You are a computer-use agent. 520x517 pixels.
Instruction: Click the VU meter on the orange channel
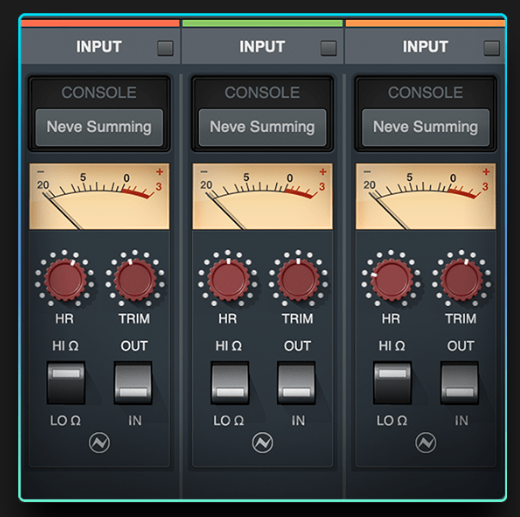click(x=426, y=196)
